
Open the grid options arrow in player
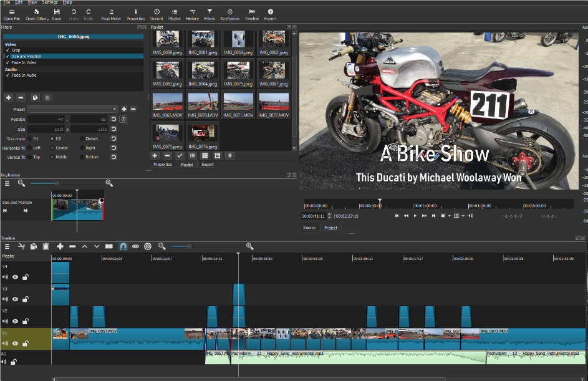463,216
